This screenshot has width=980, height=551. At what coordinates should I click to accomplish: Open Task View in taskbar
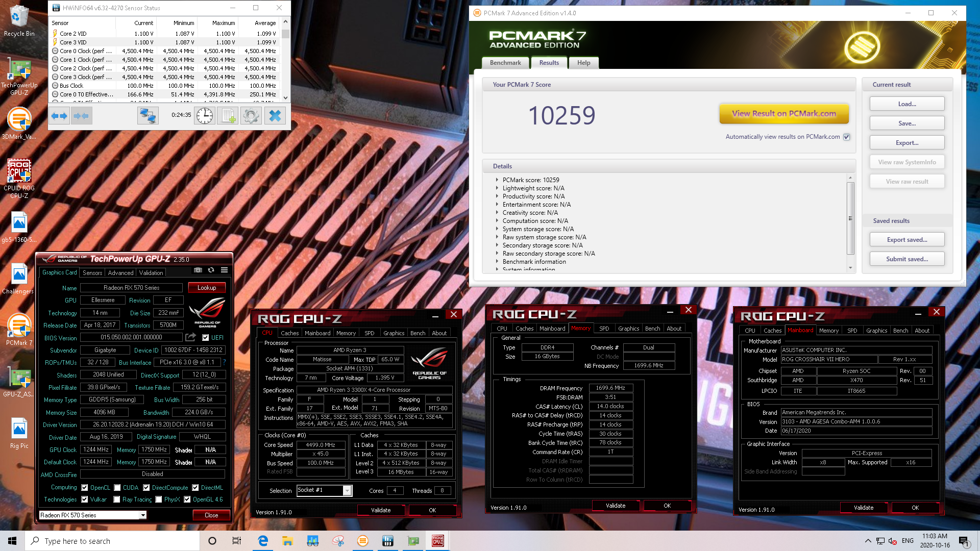coord(237,541)
